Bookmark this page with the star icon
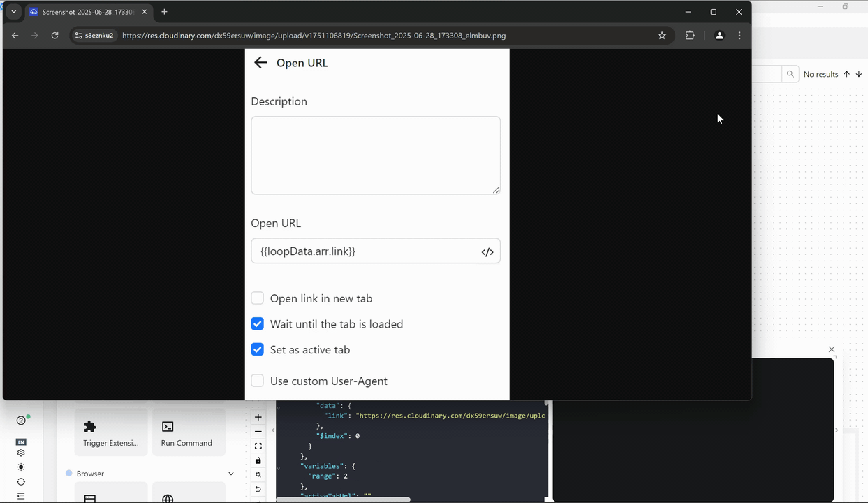The image size is (868, 503). (662, 36)
